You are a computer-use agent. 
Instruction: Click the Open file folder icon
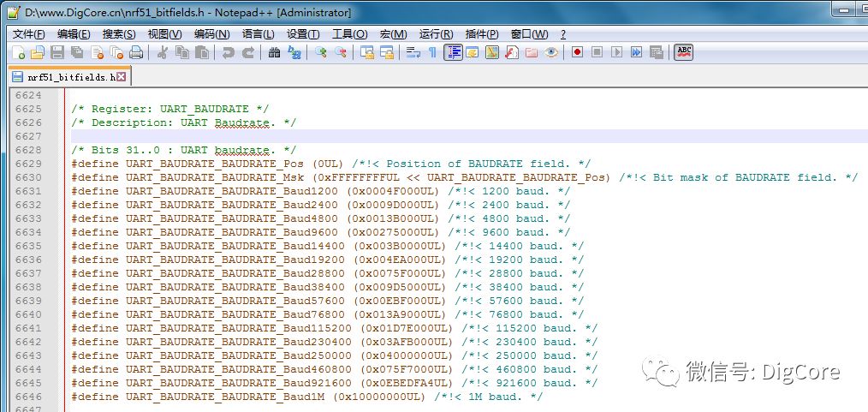37,52
